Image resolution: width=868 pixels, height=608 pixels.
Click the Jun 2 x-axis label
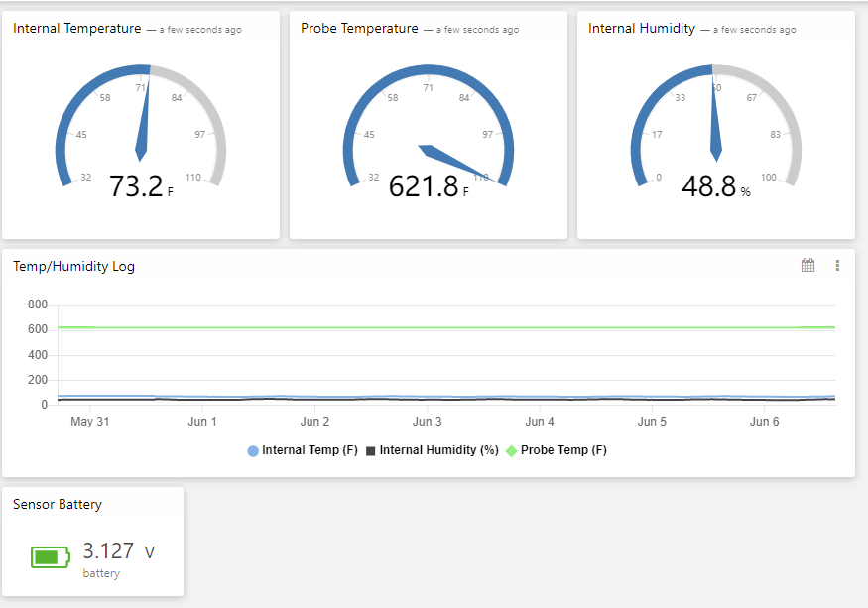coord(314,422)
